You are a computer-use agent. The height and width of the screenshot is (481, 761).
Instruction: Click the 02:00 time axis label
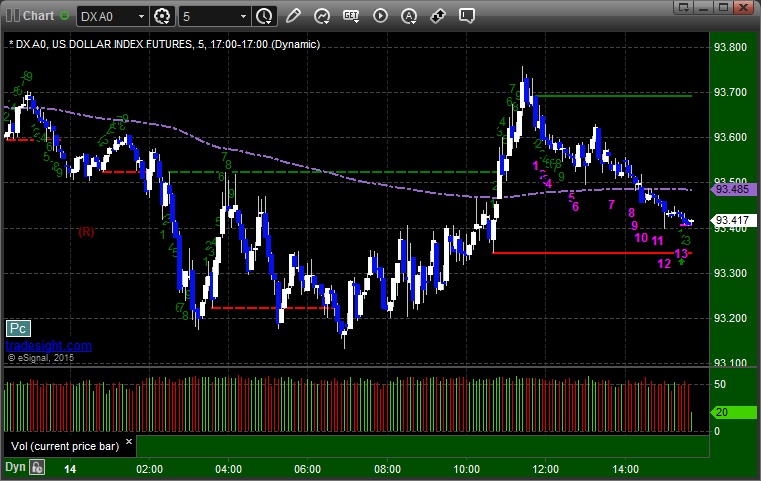pyautogui.click(x=149, y=469)
